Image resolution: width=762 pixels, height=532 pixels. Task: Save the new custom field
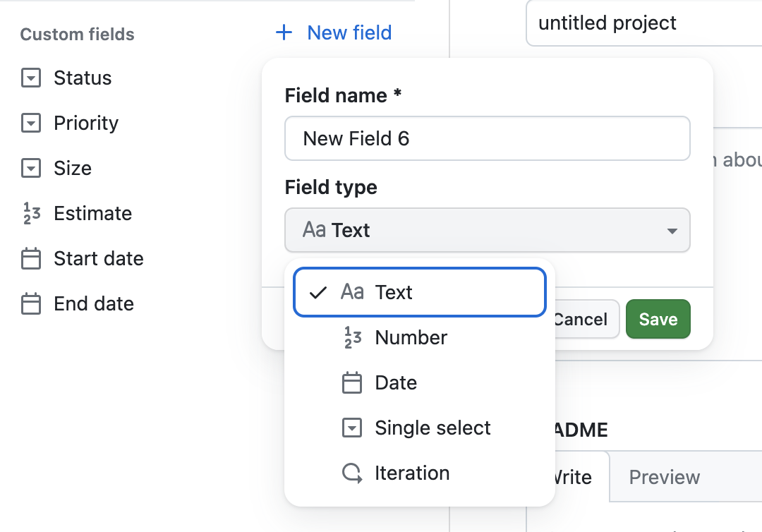click(x=658, y=319)
